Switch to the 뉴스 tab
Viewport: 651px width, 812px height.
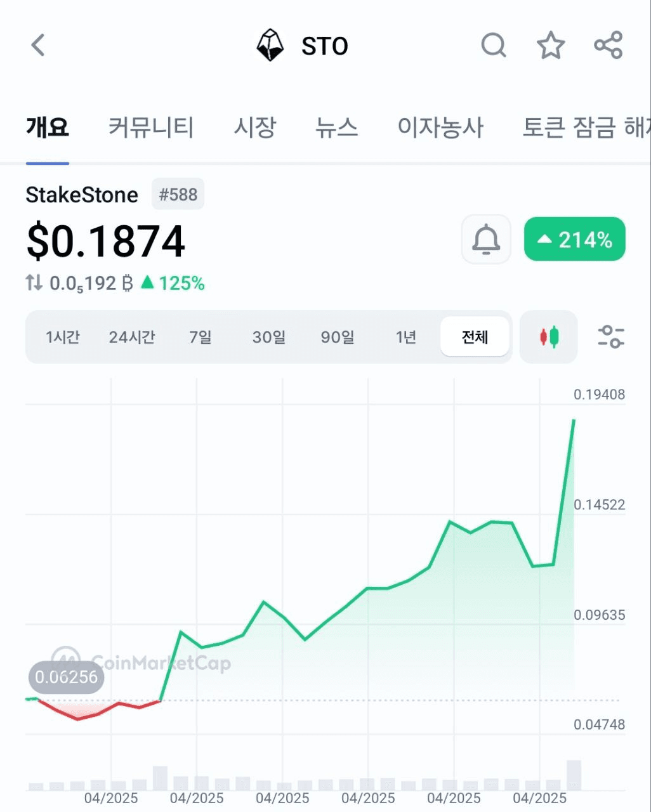(337, 128)
